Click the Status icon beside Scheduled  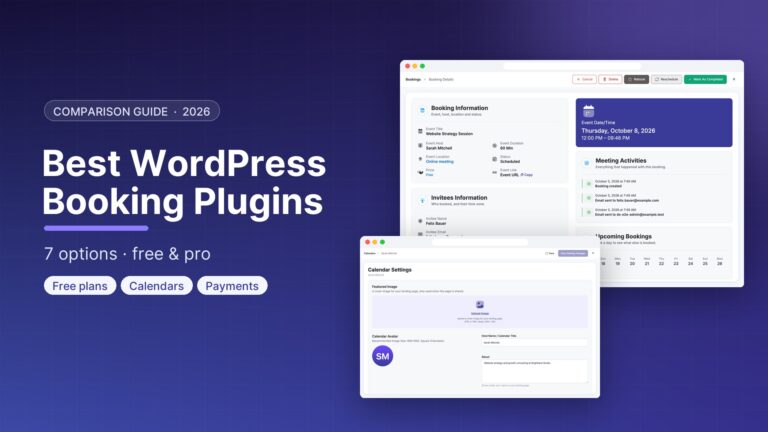(494, 159)
